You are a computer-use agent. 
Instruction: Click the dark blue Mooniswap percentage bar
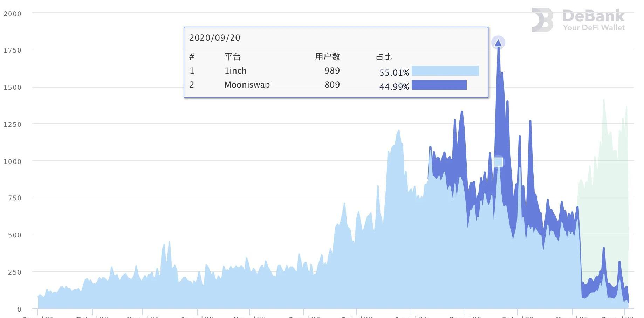coord(439,85)
